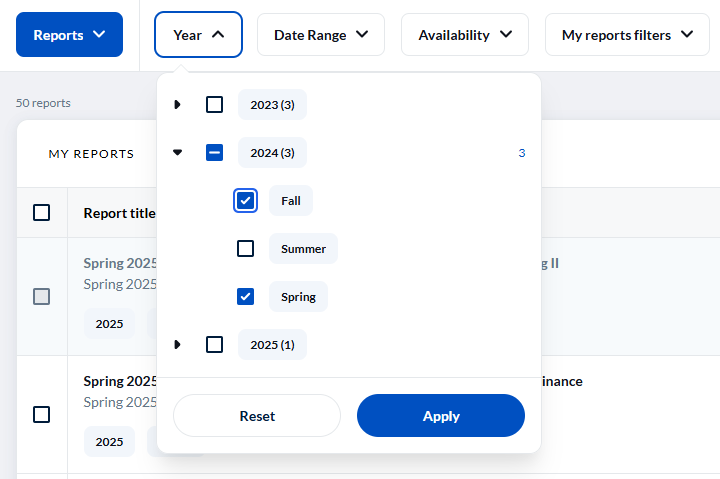This screenshot has height=479, width=720.
Task: Uncheck the Fall term checkbox
Action: (x=246, y=201)
